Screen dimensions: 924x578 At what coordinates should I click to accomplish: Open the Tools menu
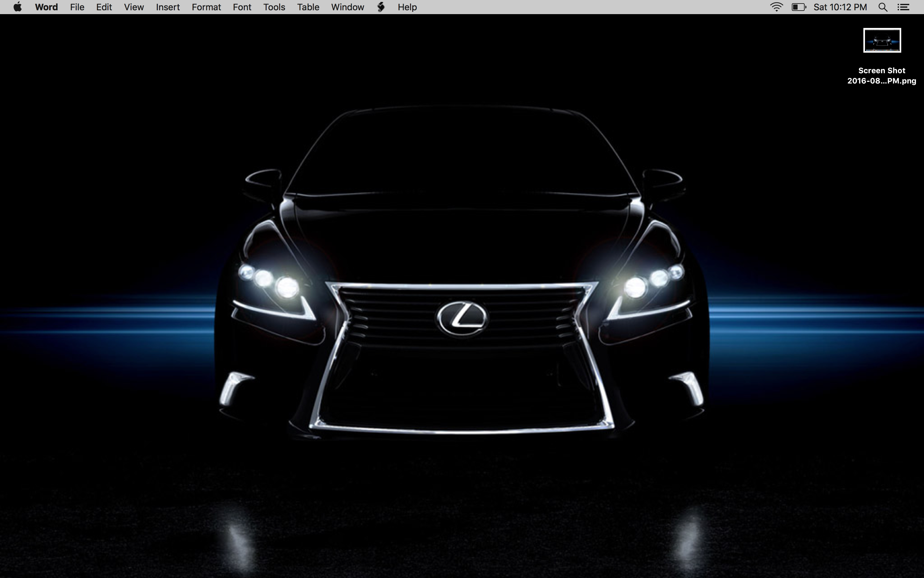click(274, 7)
